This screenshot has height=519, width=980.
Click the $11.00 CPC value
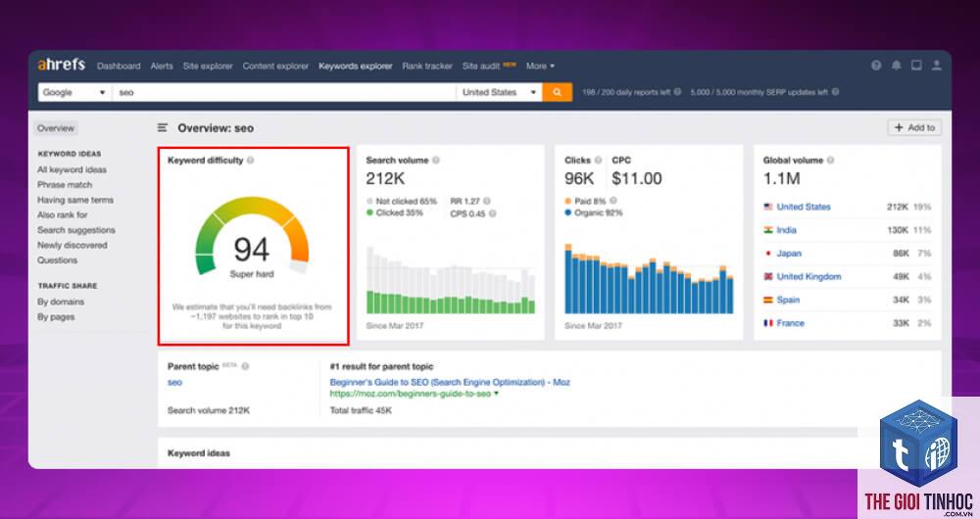pos(637,178)
